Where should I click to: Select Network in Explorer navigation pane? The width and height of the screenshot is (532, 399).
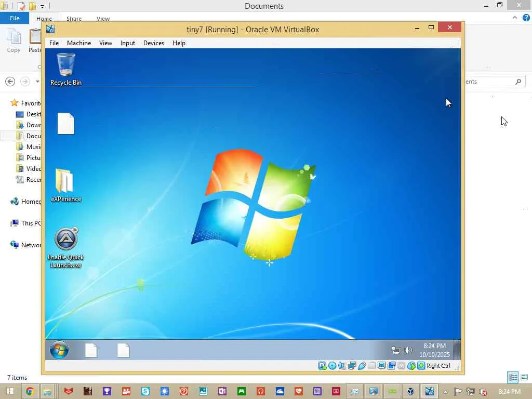point(26,245)
